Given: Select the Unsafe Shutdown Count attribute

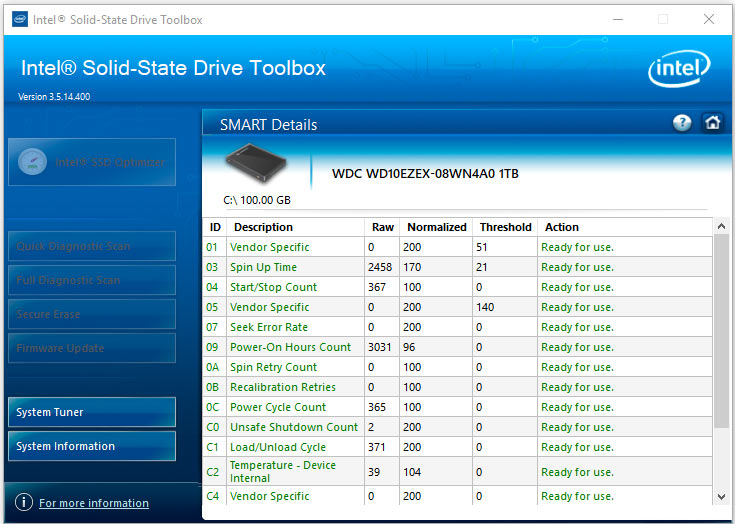Looking at the screenshot, I should pos(294,427).
